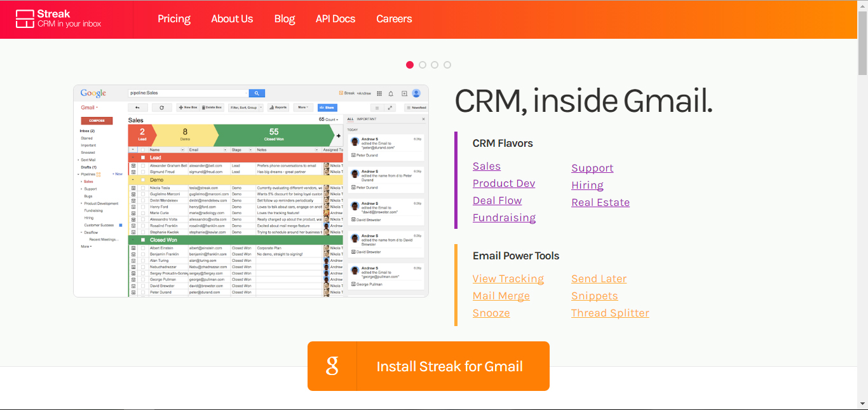Collapse the Closed Won group arrow
The width and height of the screenshot is (868, 410).
coord(133,240)
